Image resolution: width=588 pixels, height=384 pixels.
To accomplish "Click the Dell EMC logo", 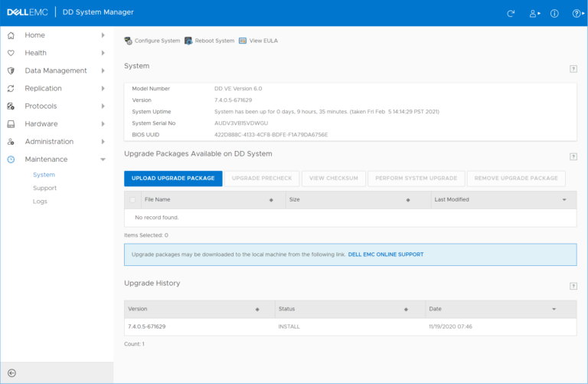I will point(28,12).
